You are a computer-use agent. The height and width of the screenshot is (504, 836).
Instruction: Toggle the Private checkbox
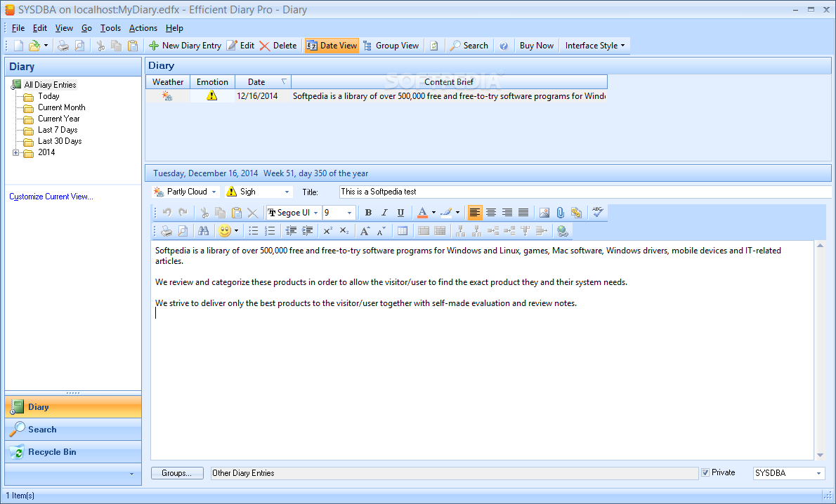(705, 472)
